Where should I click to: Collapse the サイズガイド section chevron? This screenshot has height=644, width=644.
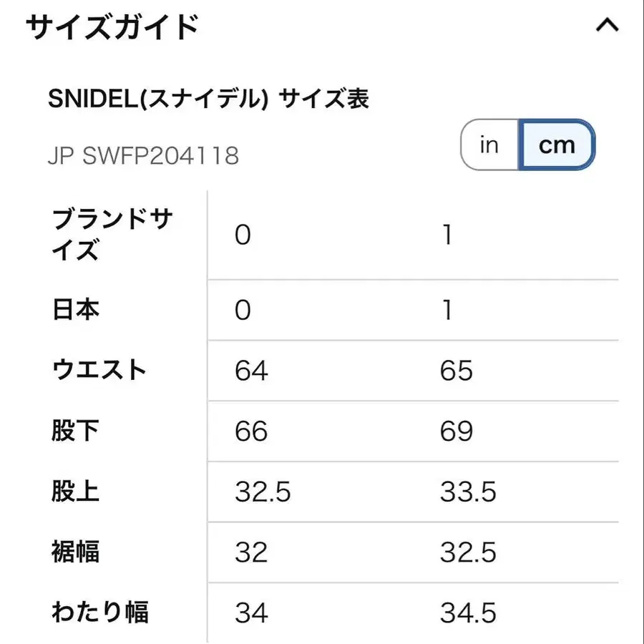[x=607, y=27]
